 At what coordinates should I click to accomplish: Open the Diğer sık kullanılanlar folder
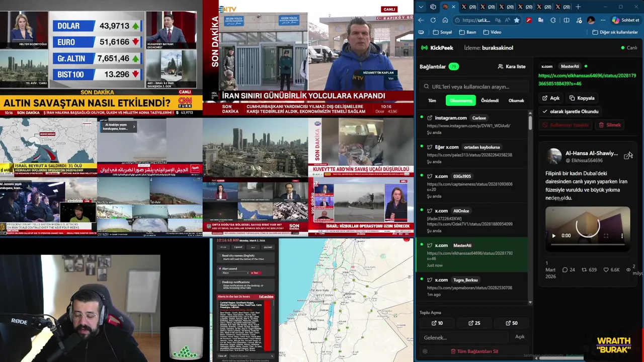coord(615,32)
